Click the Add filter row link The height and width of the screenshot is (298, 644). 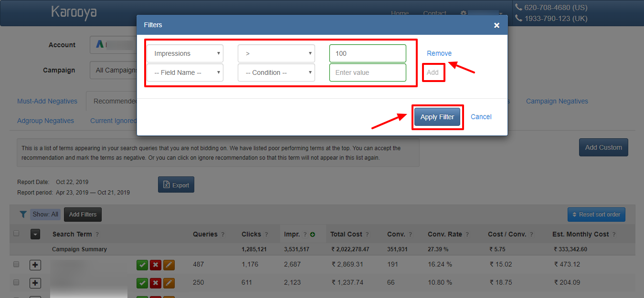coord(433,72)
